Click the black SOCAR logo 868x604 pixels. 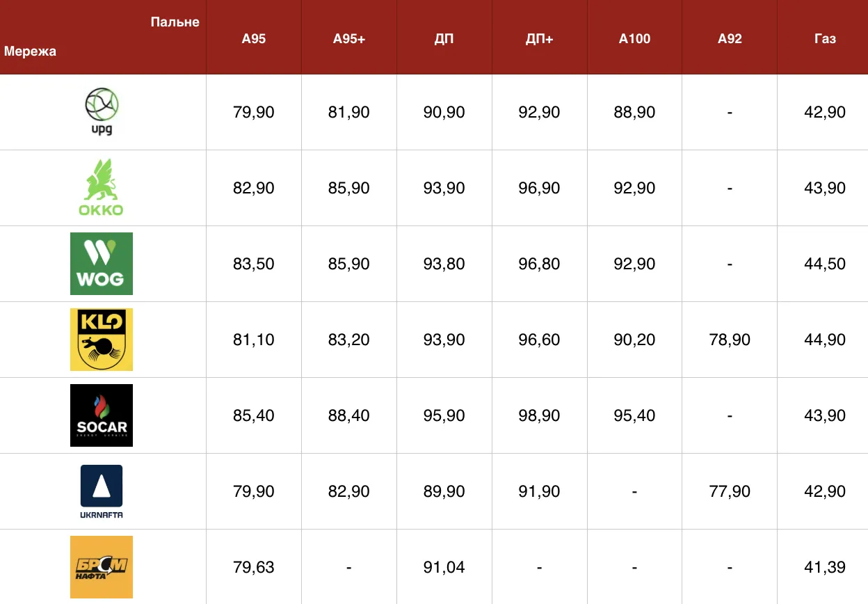click(x=102, y=415)
